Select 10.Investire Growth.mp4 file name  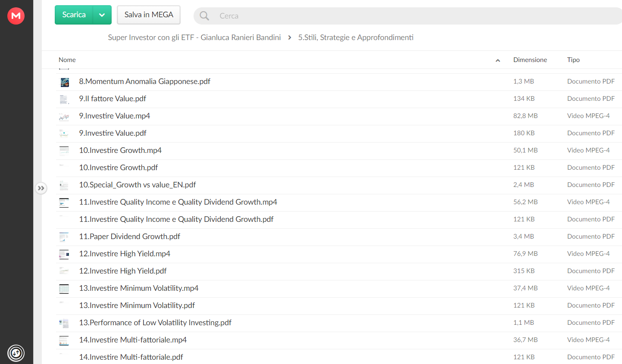[x=120, y=150]
